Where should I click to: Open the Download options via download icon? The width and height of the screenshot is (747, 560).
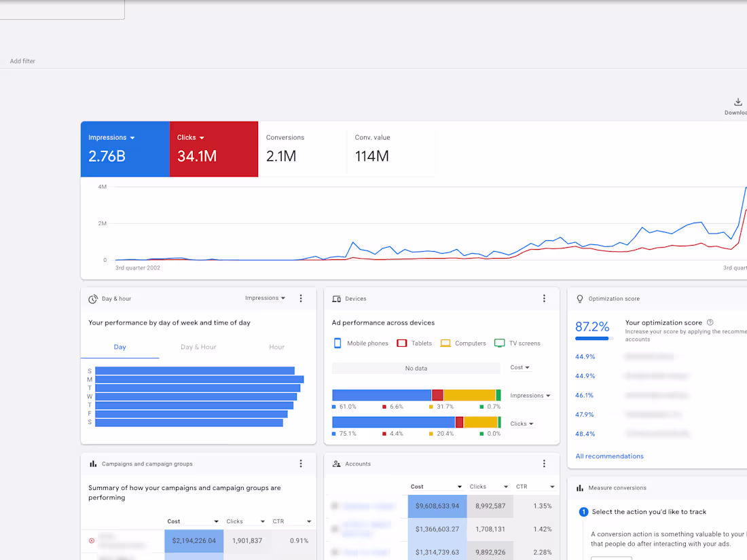point(737,102)
